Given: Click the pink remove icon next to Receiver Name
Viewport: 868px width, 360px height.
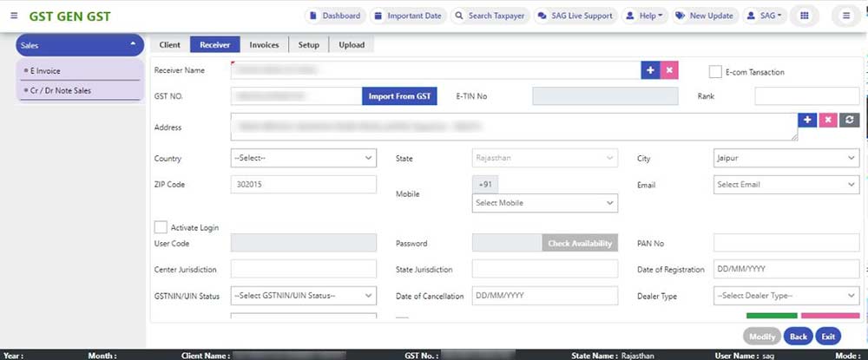Looking at the screenshot, I should tap(668, 70).
